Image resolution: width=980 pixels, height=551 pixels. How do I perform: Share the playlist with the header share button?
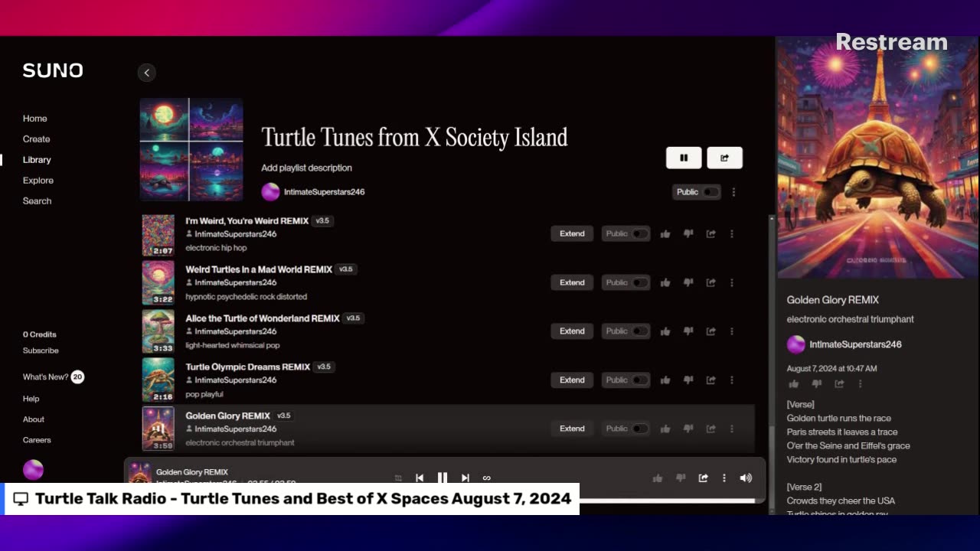coord(724,158)
